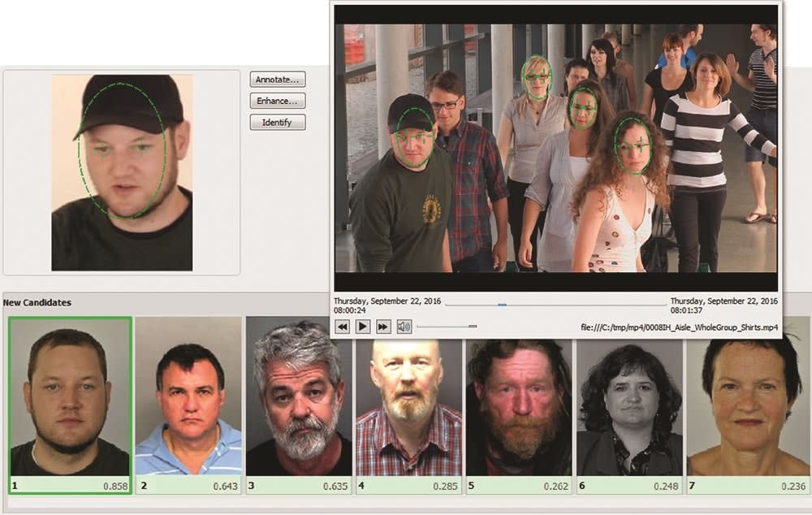Run the Identify button
The height and width of the screenshot is (515, 812).
pos(278,123)
